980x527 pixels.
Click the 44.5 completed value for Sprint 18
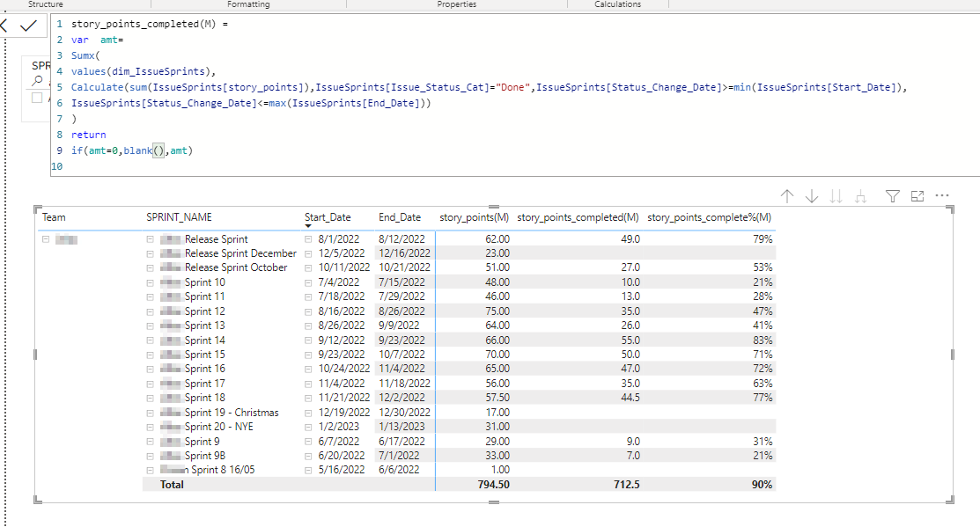[630, 398]
